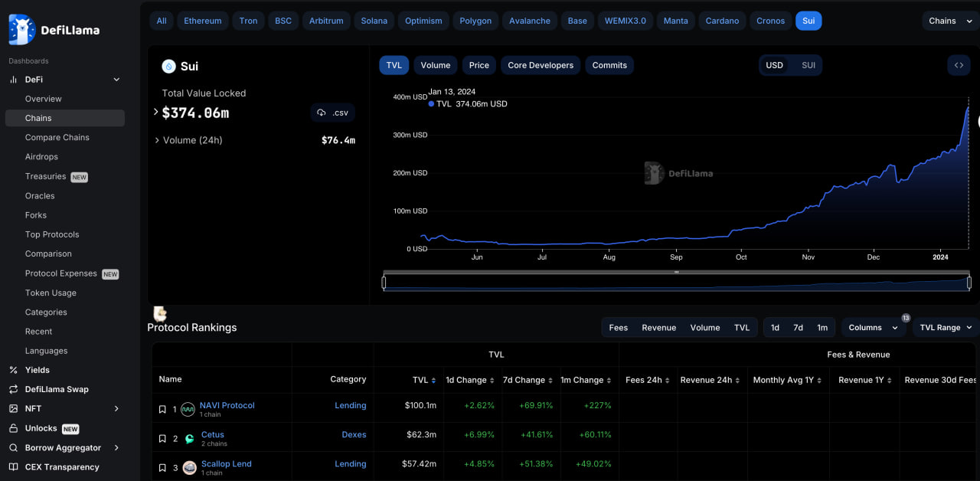Switch chart denomination to SUI
The height and width of the screenshot is (481, 980).
pos(808,65)
